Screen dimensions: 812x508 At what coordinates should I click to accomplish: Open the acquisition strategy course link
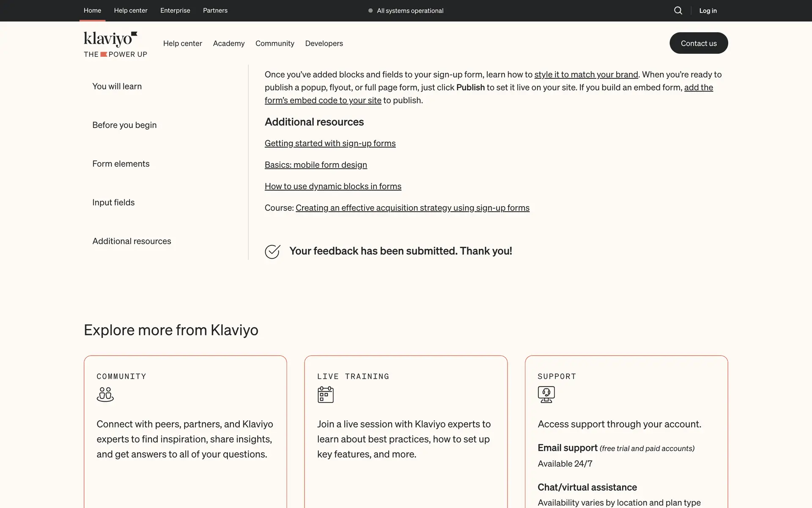coord(412,208)
